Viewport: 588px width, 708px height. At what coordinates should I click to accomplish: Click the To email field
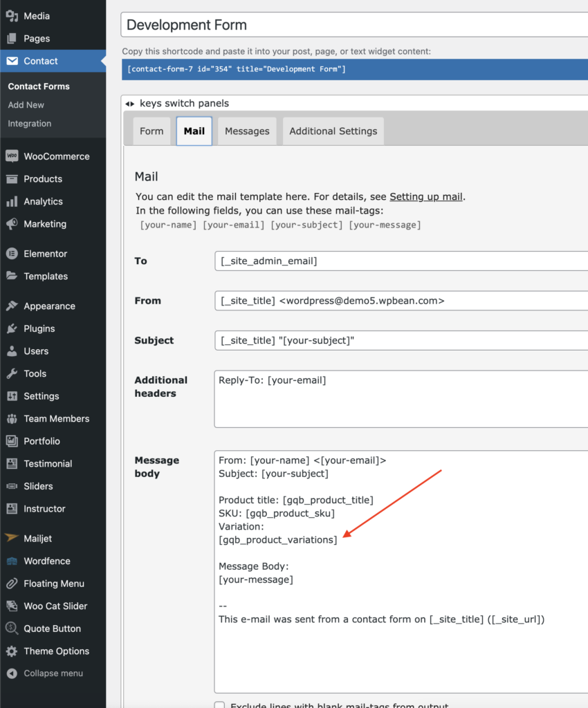coord(401,261)
